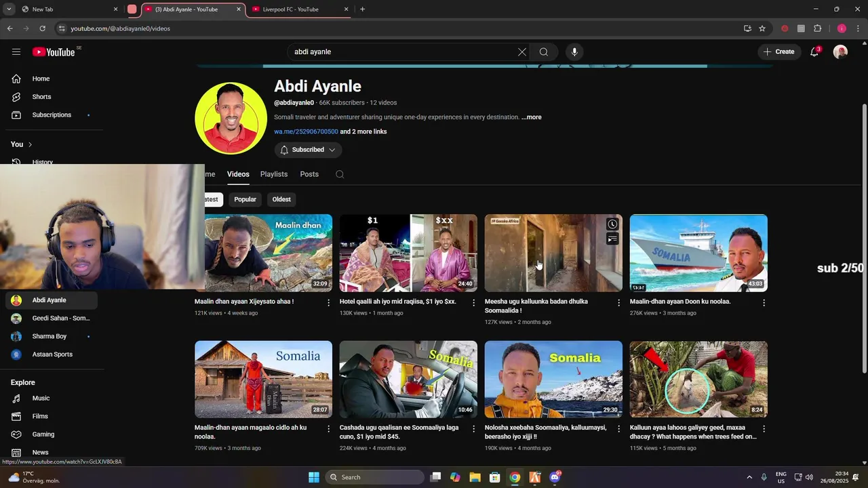Image resolution: width=868 pixels, height=488 pixels.
Task: Click the Chrome address bar URL
Action: point(121,28)
